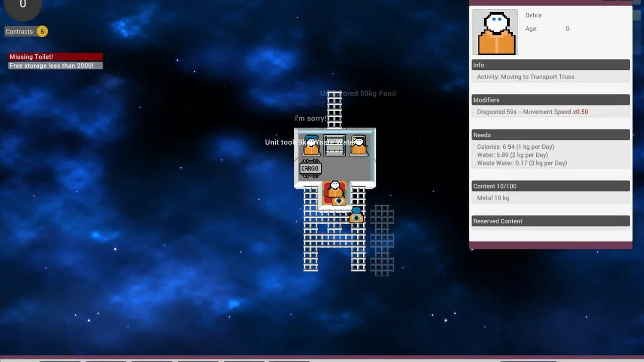Viewport: 644px width, 362px height.
Task: Expand the Reserved Content section
Action: [x=550, y=221]
